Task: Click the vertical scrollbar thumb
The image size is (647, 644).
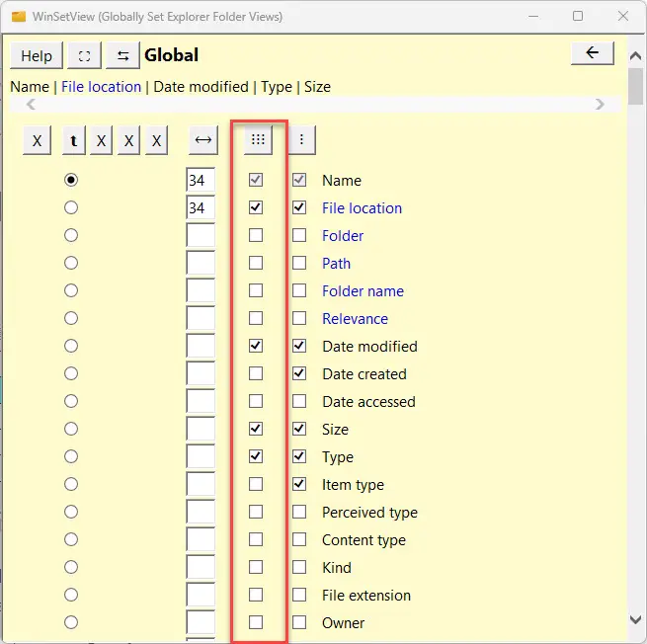Action: [x=636, y=87]
